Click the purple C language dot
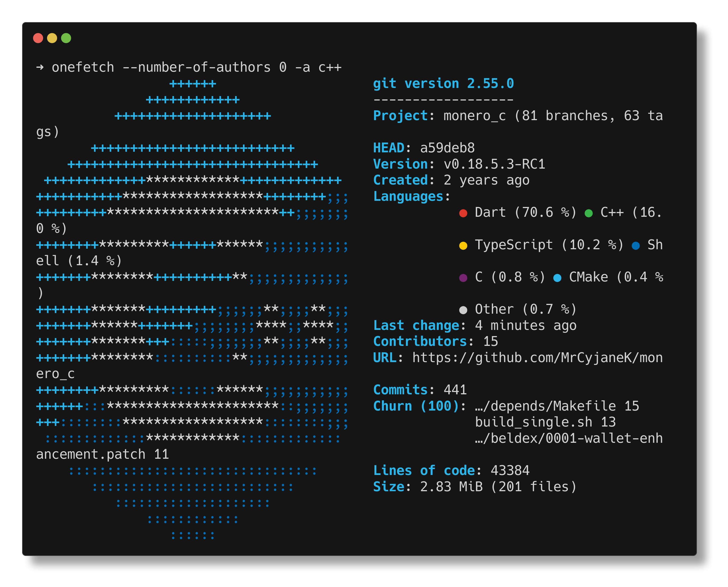The width and height of the screenshot is (728, 587). click(x=463, y=278)
